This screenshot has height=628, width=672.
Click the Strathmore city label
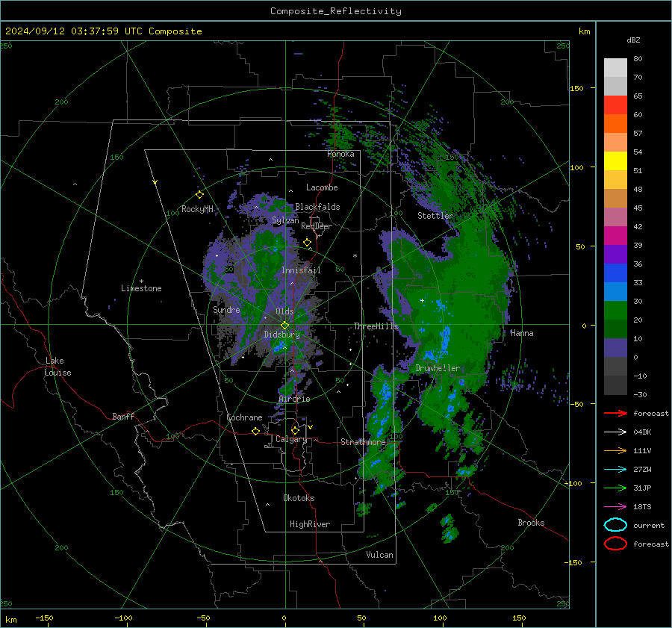363,442
